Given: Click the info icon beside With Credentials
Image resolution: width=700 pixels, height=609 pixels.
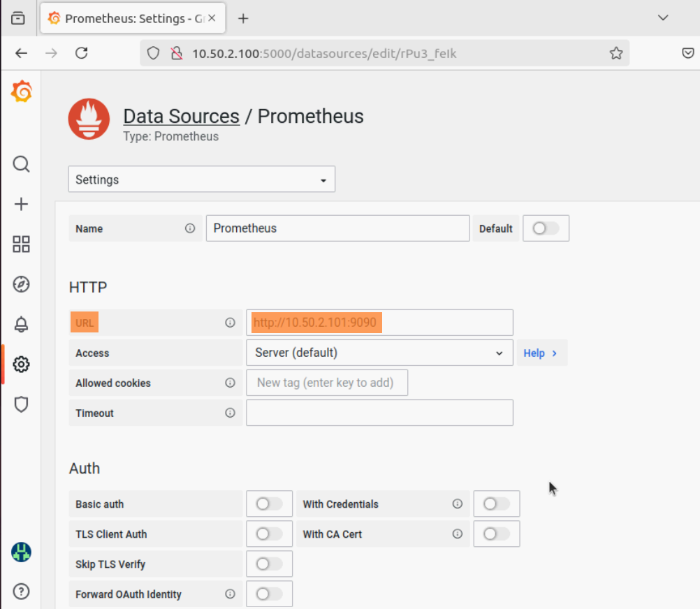Looking at the screenshot, I should 457,504.
